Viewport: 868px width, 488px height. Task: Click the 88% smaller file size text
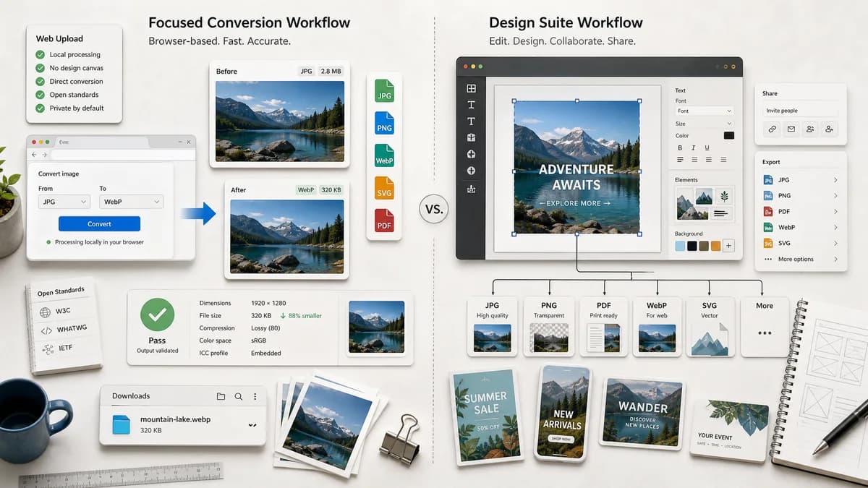click(x=301, y=316)
